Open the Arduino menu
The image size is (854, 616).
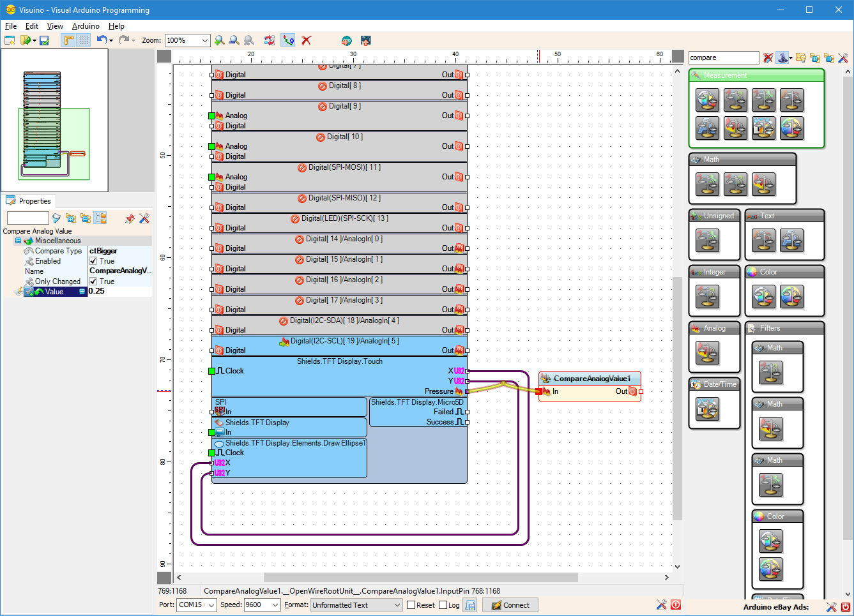click(x=86, y=26)
